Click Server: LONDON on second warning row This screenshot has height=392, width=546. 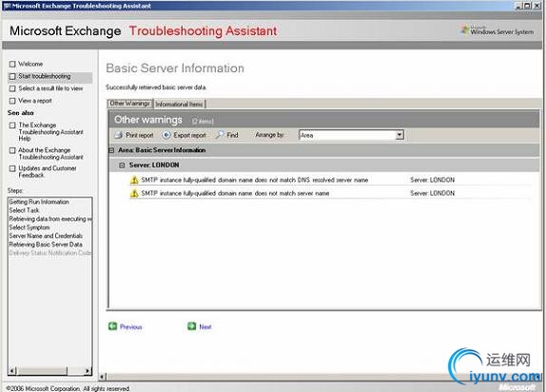[x=432, y=193]
